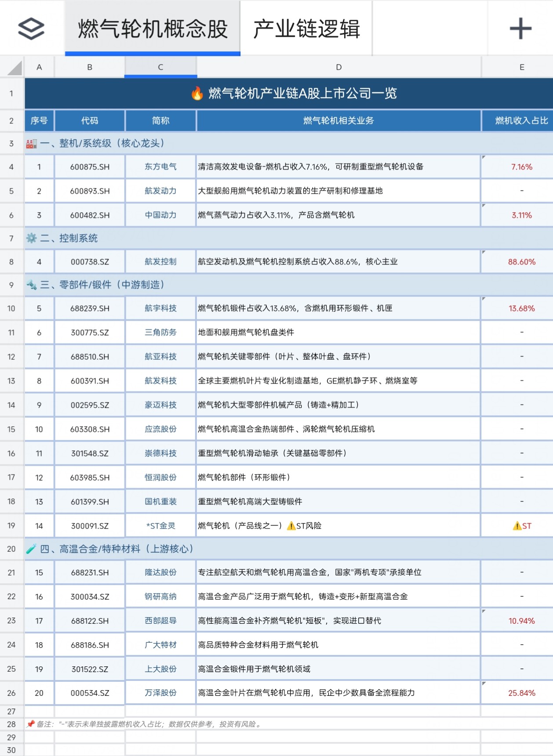
Task: Switch to the 产业链逻辑 tab
Action: pyautogui.click(x=306, y=29)
